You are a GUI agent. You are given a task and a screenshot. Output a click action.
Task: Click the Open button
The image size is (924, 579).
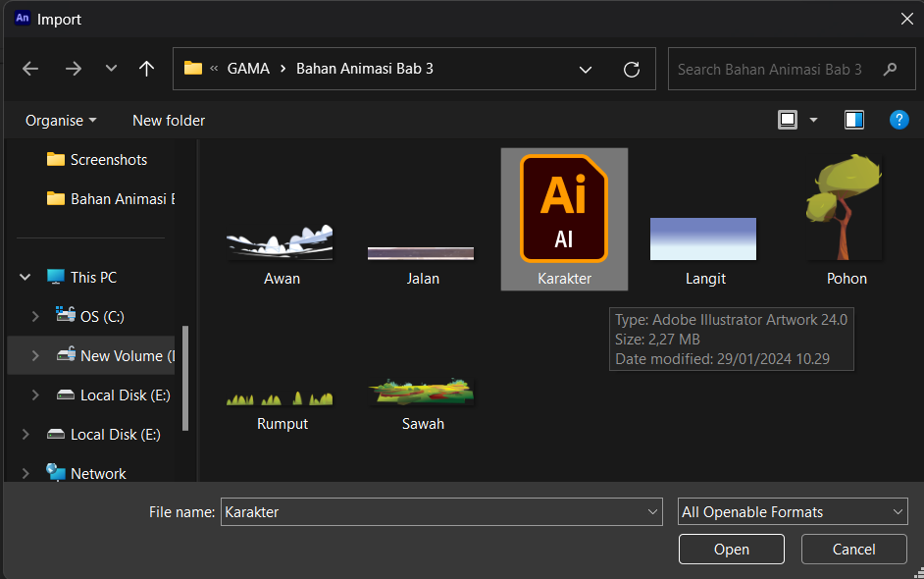point(732,549)
